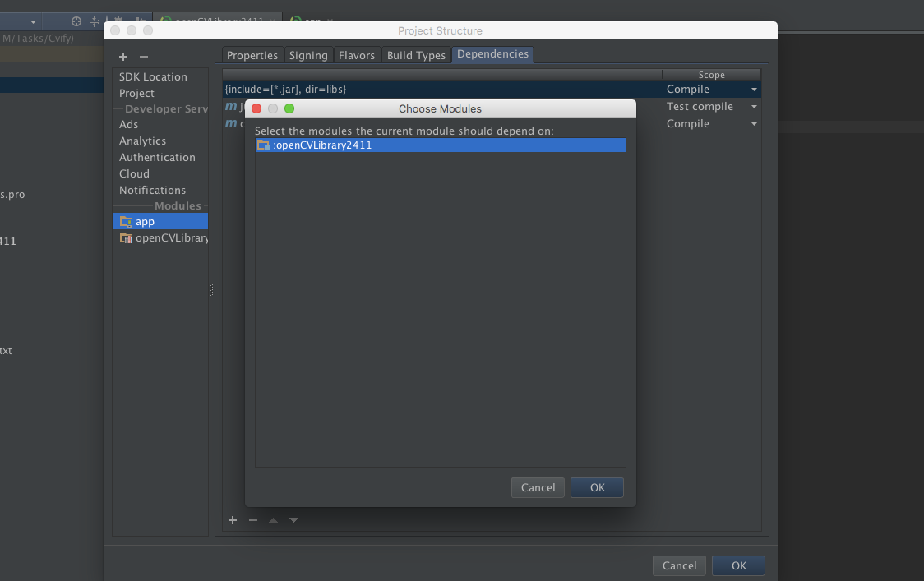924x581 pixels.
Task: Click the minus icon to remove a module
Action: tap(144, 56)
